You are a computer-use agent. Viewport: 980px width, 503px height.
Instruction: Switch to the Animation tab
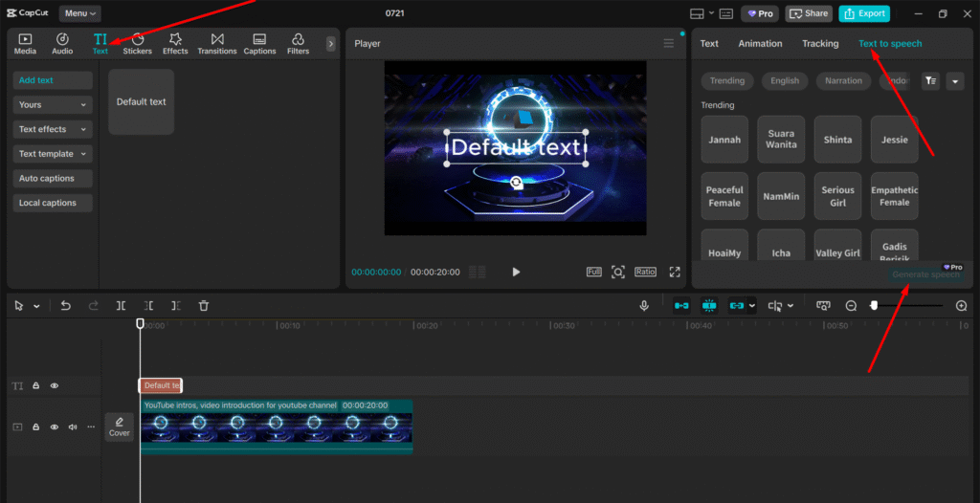point(760,44)
